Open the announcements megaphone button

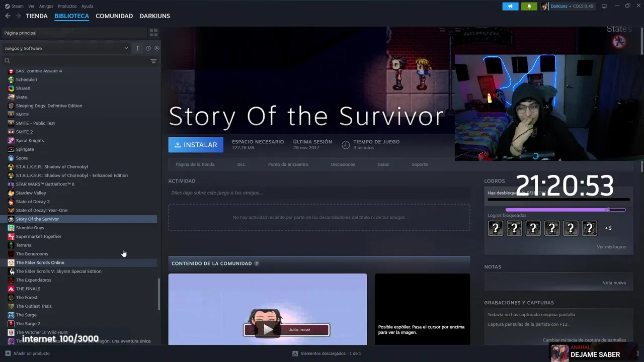[x=510, y=6]
